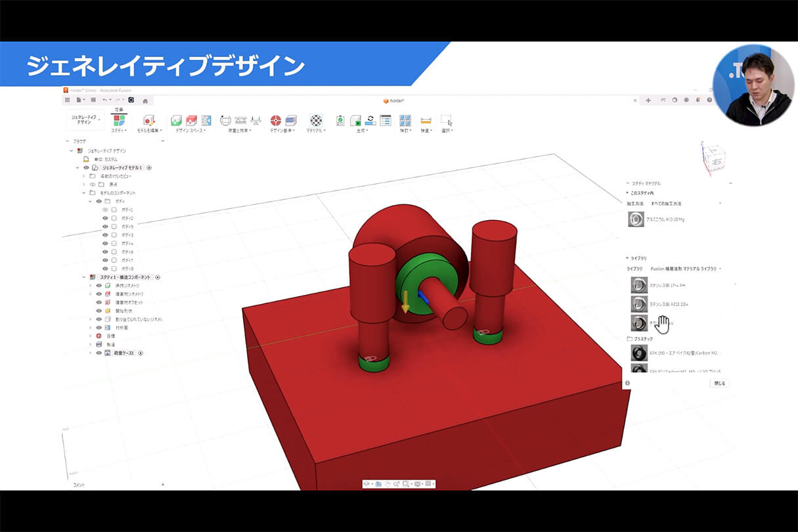This screenshot has height=532, width=798.
Task: Hide 障害物ジオメトリ with its eye
Action: point(99,294)
